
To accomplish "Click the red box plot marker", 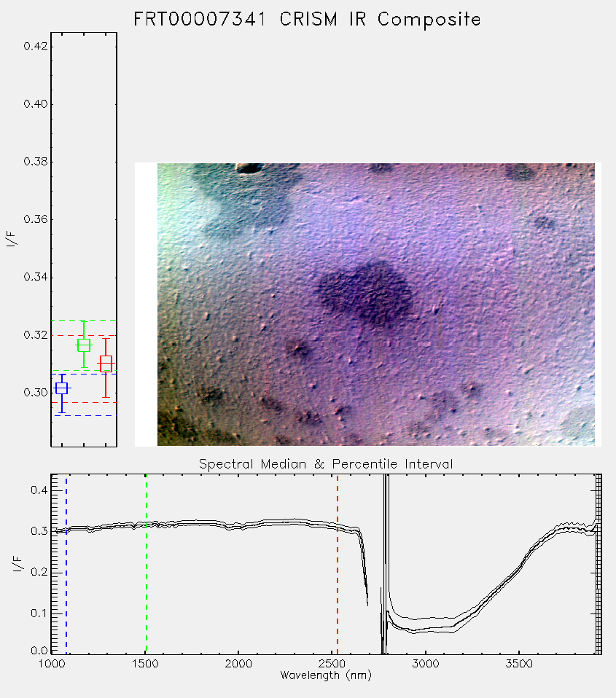I will [106, 364].
